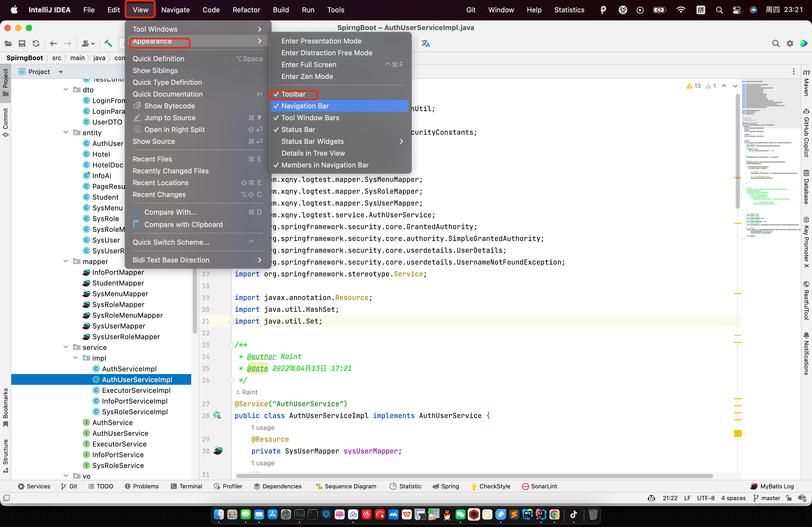Screen dimensions: 812x527
Task: Click the gutter run icon on line 28
Action: pos(217,415)
